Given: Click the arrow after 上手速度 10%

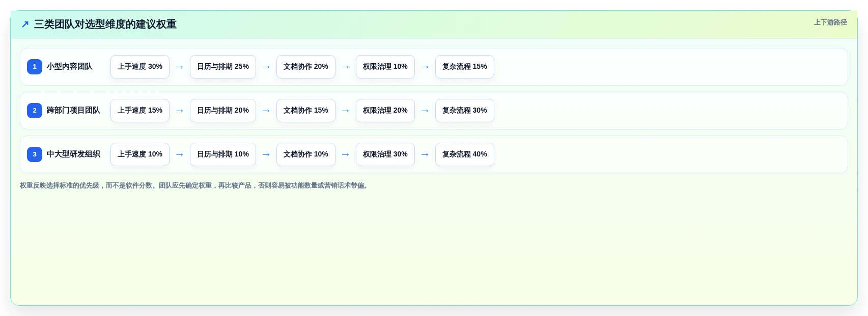Looking at the screenshot, I should click(x=180, y=154).
